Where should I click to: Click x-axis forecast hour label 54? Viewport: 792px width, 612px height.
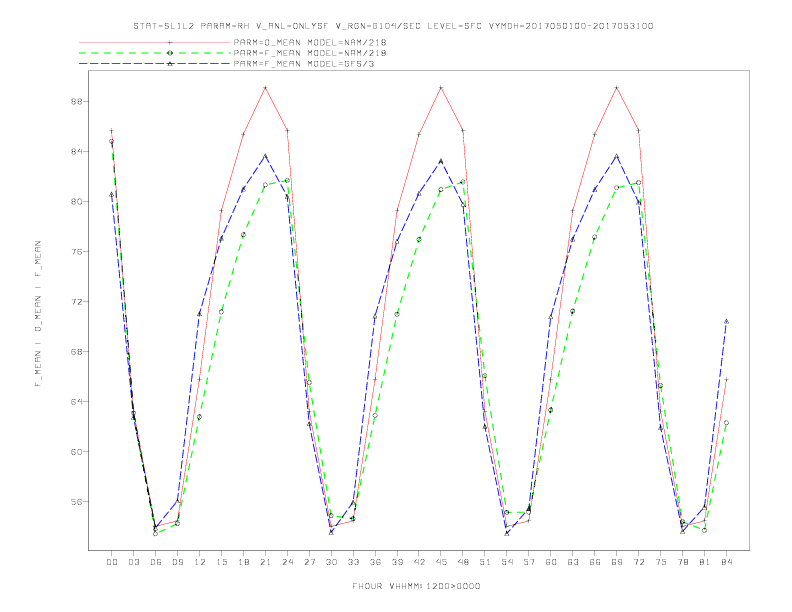507,562
